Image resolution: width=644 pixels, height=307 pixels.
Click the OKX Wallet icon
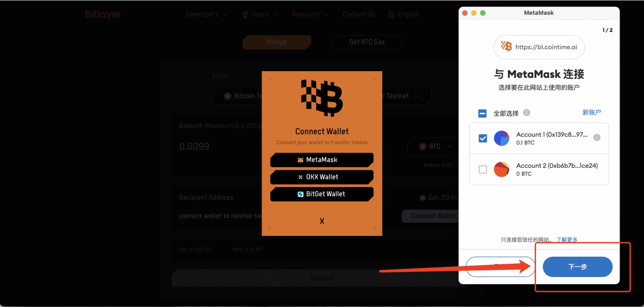click(300, 177)
